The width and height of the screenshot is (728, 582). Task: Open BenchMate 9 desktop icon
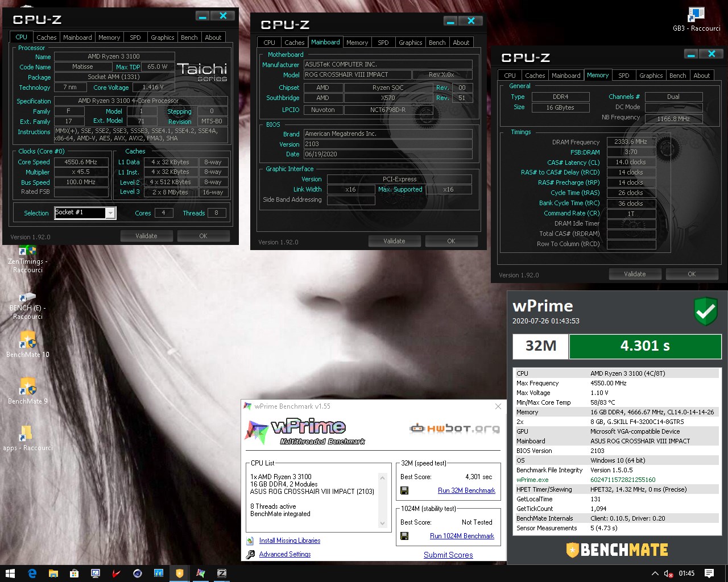[x=27, y=392]
